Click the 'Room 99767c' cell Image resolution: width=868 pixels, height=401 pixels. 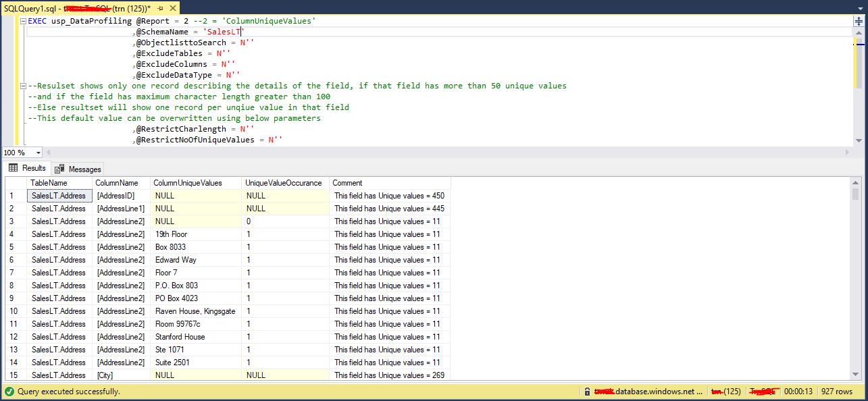click(196, 324)
